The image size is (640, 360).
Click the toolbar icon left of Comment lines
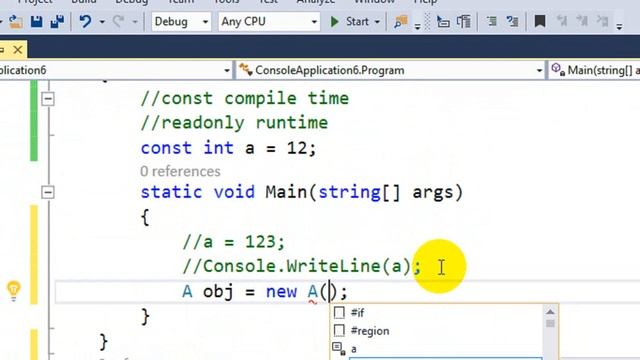pyautogui.click(x=464, y=22)
